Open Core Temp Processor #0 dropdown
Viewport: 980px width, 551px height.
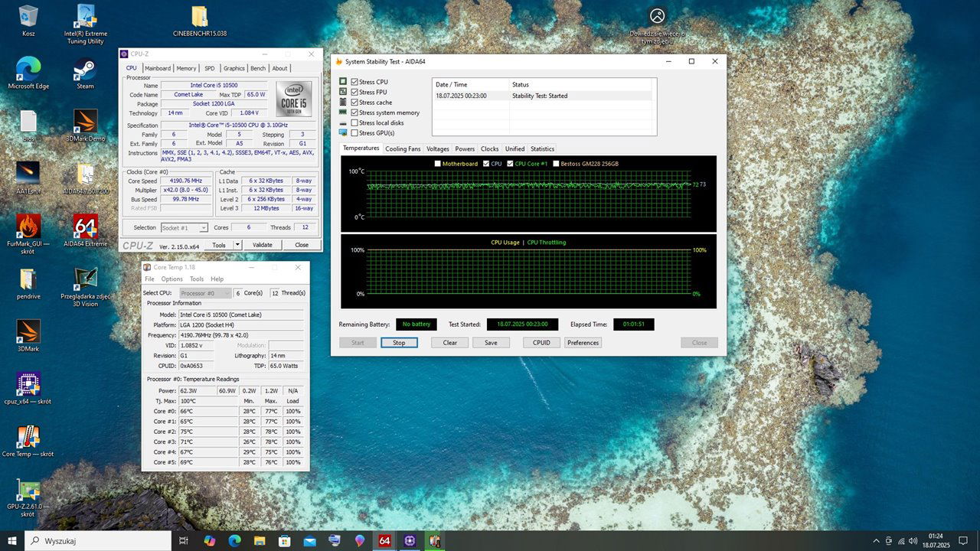click(x=206, y=293)
